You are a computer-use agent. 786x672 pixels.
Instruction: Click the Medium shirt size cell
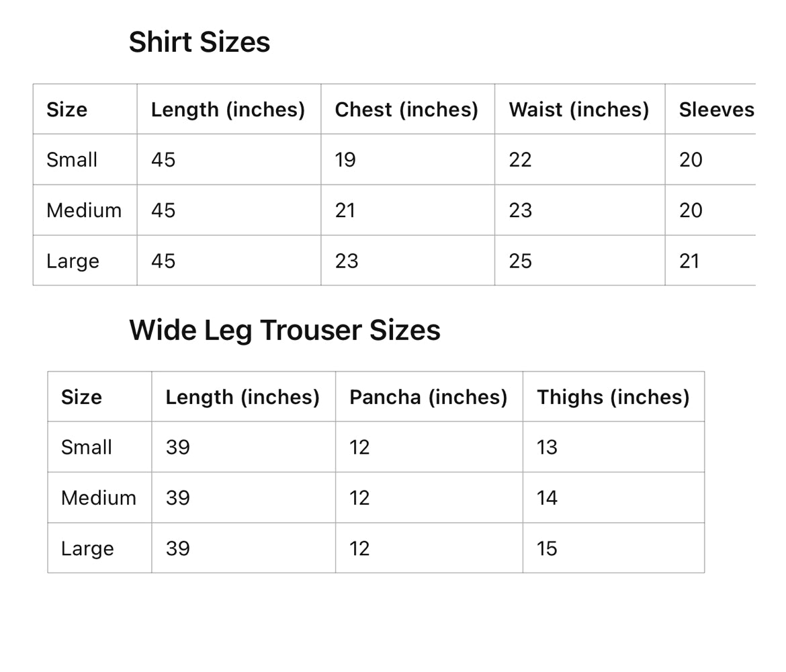click(x=84, y=210)
